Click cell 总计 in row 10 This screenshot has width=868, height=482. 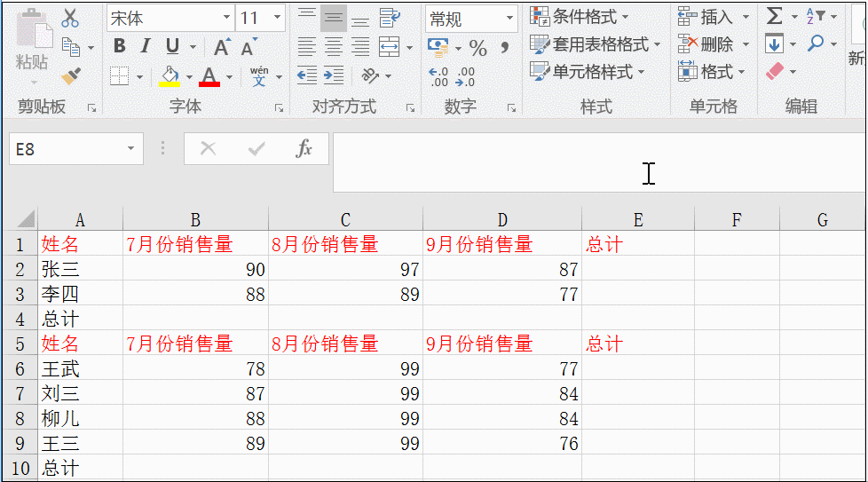click(80, 468)
